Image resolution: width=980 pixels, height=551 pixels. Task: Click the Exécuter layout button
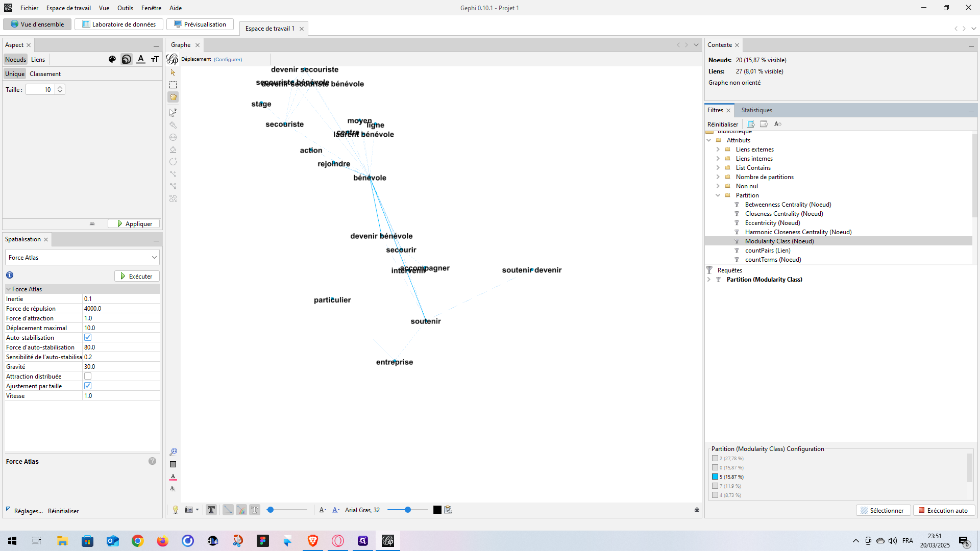(x=137, y=276)
